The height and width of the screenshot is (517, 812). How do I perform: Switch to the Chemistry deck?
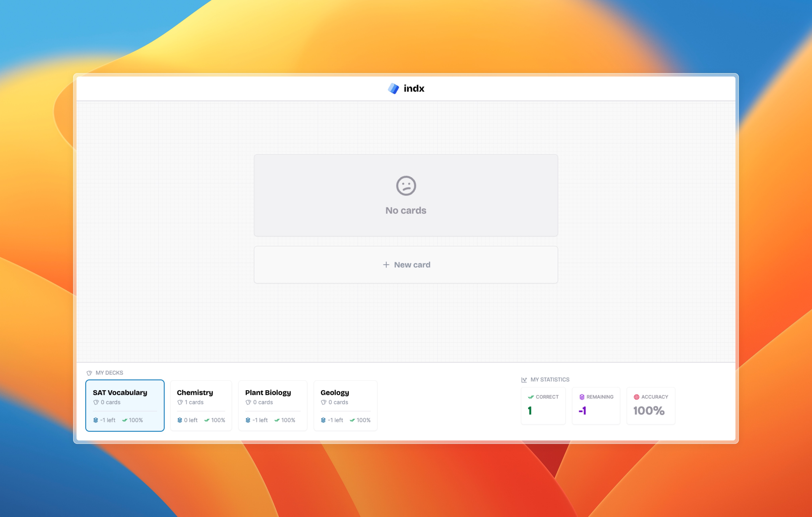pyautogui.click(x=201, y=405)
